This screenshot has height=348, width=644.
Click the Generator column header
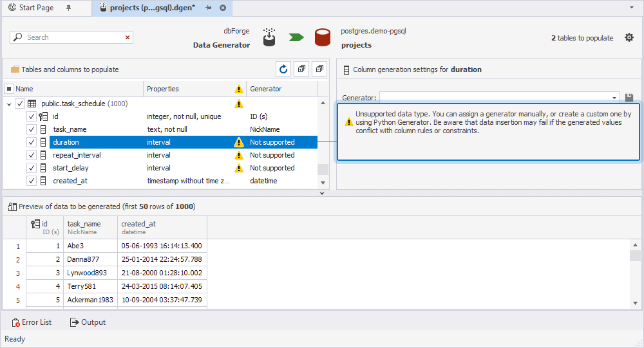[281, 89]
